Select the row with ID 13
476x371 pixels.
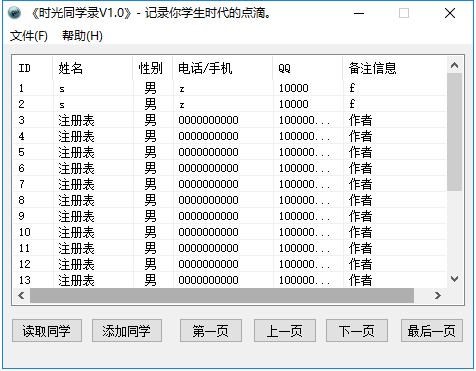coord(229,280)
